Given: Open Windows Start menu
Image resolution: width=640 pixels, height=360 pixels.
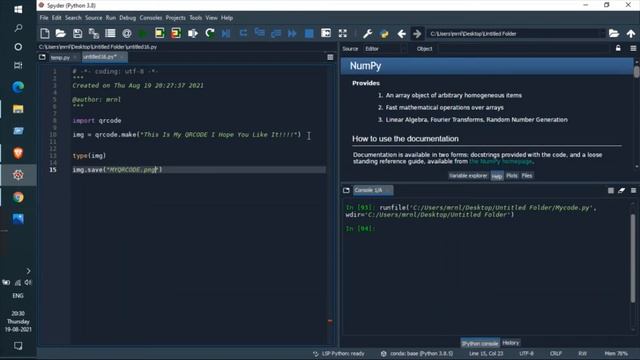Looking at the screenshot, I should pyautogui.click(x=18, y=9).
